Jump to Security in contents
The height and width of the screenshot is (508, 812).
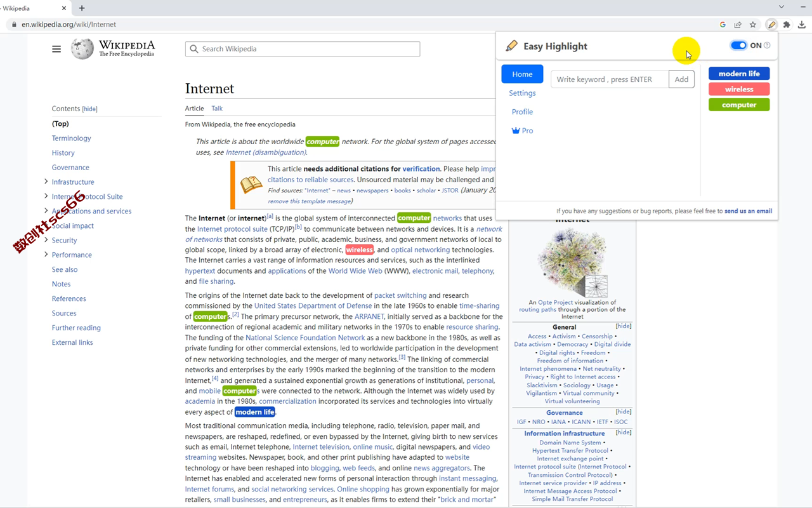point(64,241)
